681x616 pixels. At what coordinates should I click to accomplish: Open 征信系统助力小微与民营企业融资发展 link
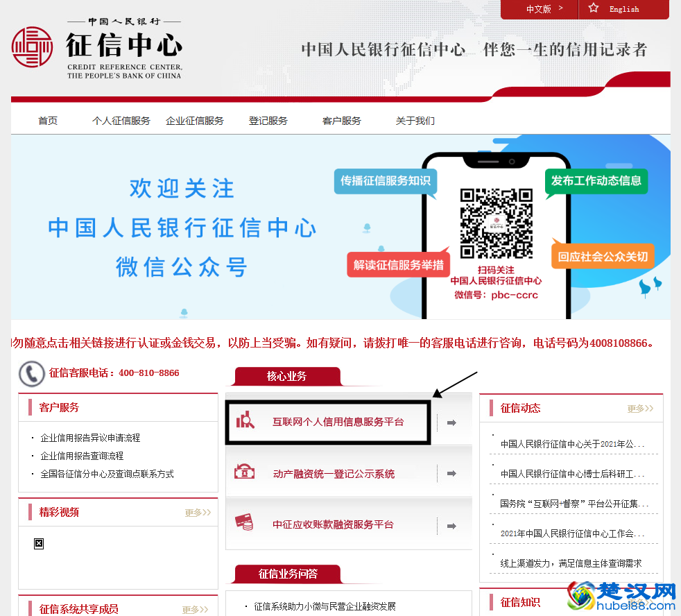pyautogui.click(x=325, y=606)
